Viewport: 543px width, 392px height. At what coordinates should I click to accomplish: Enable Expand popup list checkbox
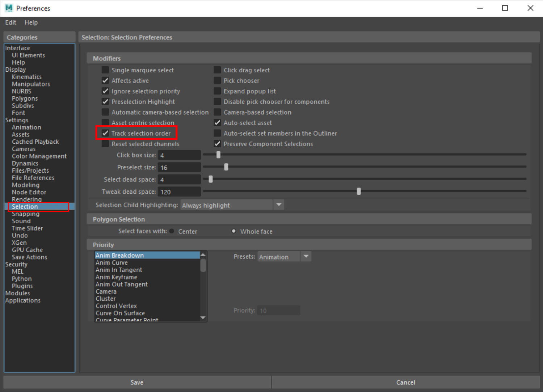(217, 91)
